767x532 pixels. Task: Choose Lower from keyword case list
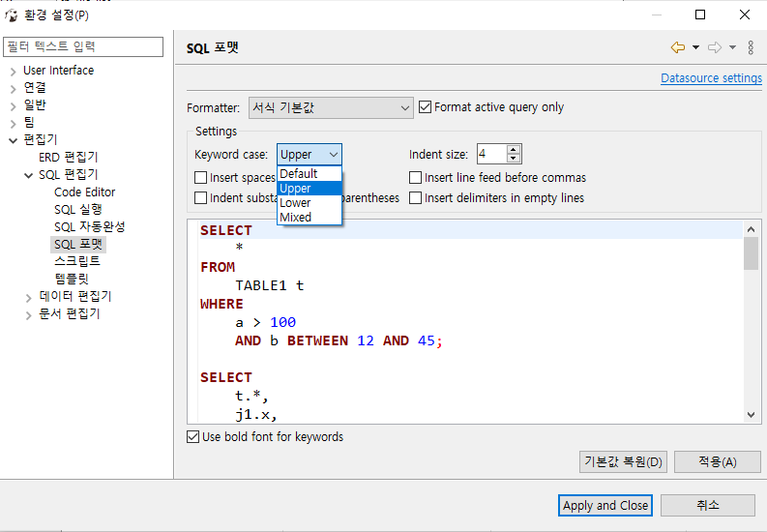[295, 203]
